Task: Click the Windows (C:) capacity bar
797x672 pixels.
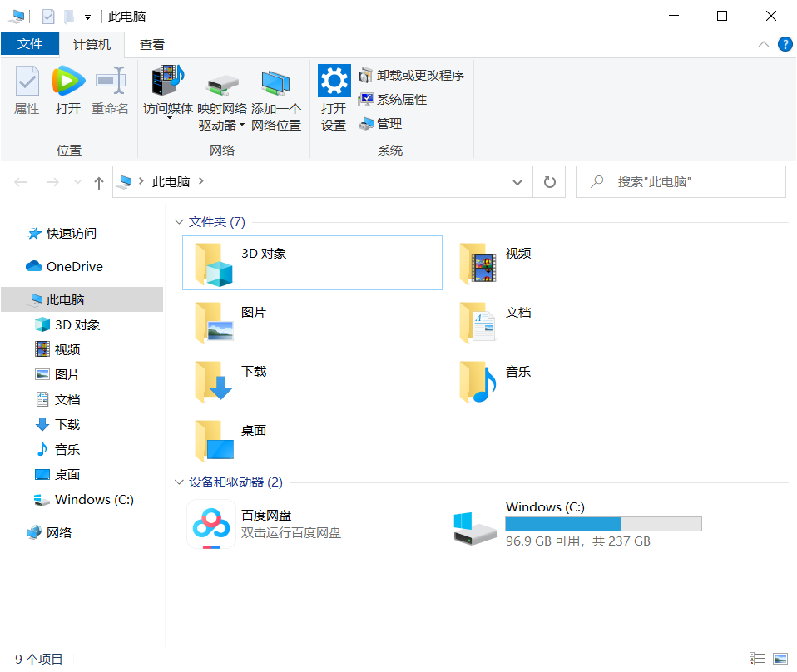Action: (x=603, y=523)
